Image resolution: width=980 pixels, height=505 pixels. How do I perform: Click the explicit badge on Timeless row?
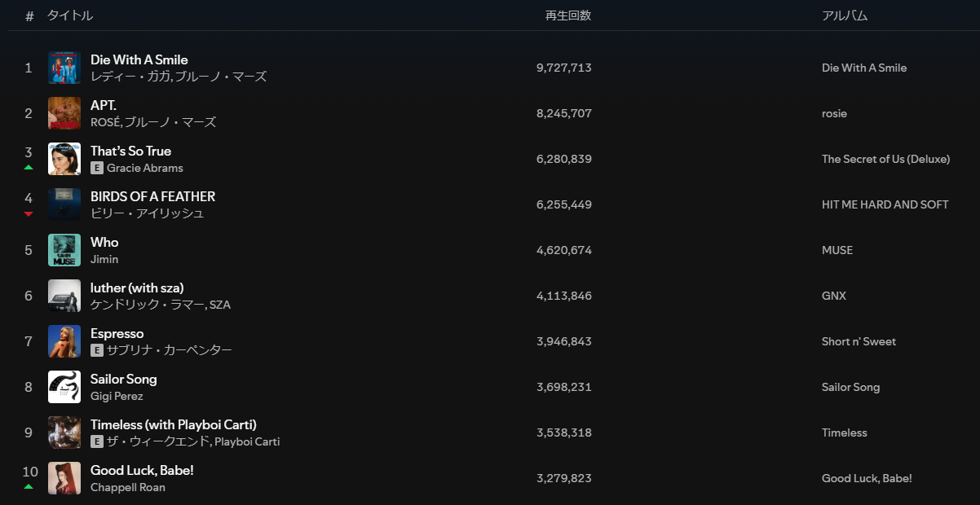tap(97, 441)
